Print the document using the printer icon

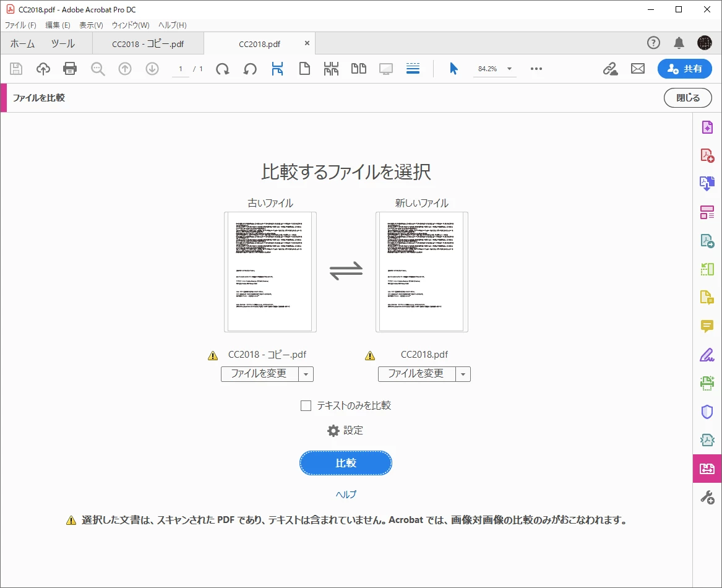[70, 69]
